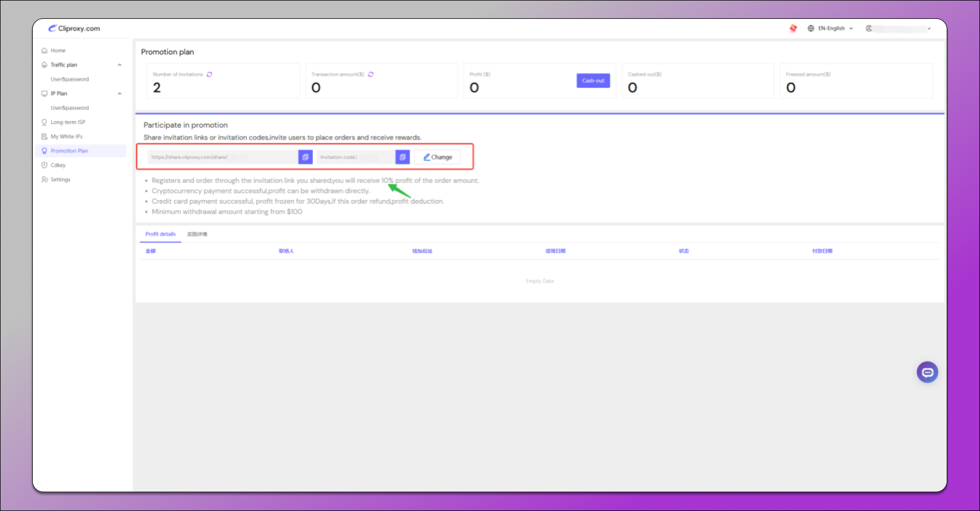980x511 pixels.
Task: Open the Cliproxy.com logo link
Action: [74, 28]
